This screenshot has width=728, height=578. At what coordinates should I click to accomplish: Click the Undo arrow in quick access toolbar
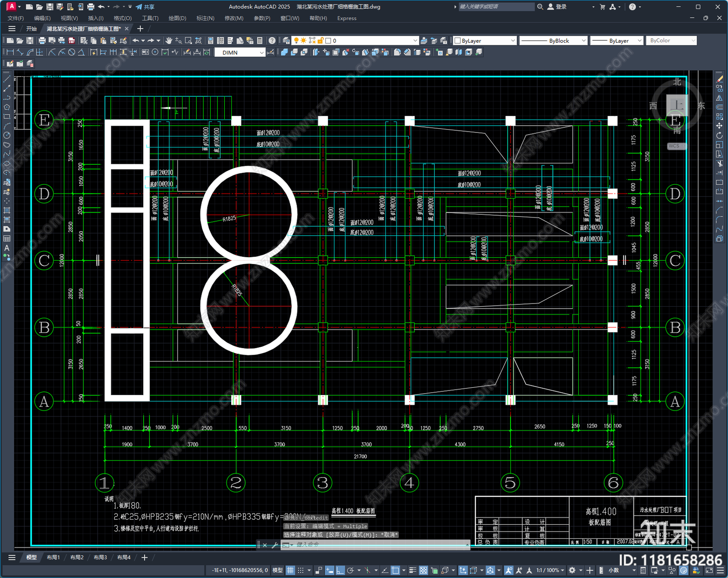[x=101, y=7]
